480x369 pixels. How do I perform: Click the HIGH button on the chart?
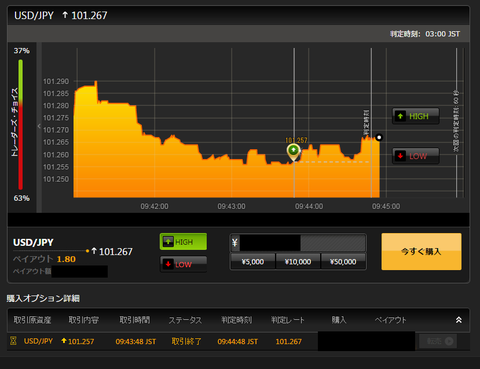416,116
